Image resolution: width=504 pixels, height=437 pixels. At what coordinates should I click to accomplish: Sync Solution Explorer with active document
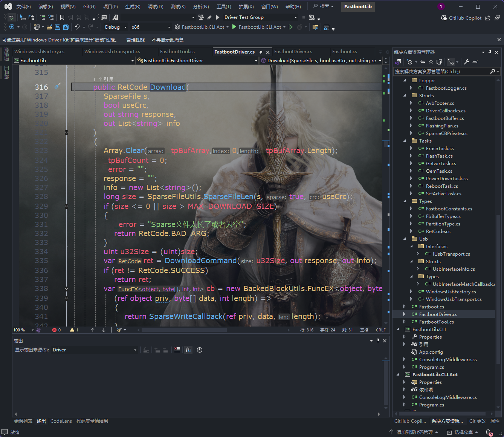point(422,61)
